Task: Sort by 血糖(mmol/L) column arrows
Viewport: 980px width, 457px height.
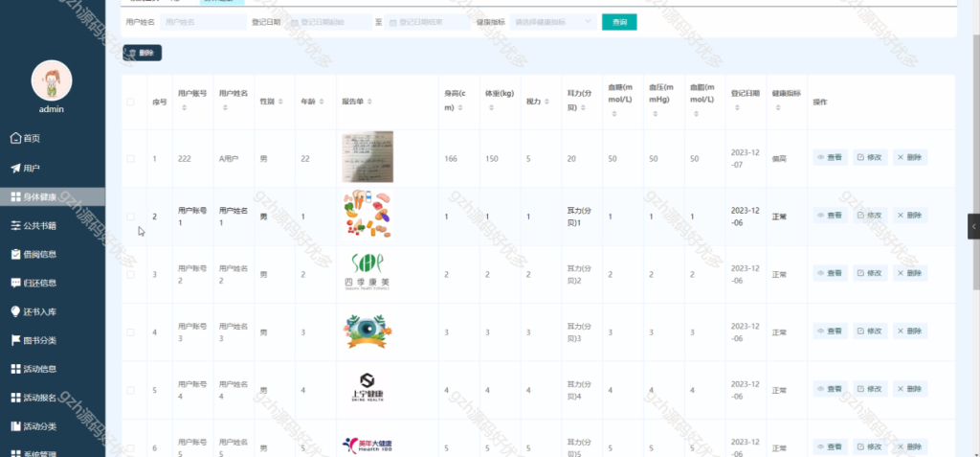Action: [x=614, y=114]
